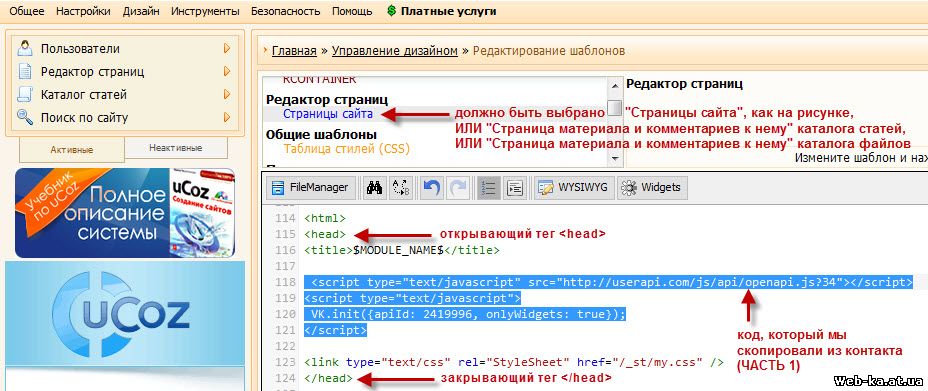This screenshot has width=928, height=391.
Task: Open the Widgets button
Action: coord(652,188)
